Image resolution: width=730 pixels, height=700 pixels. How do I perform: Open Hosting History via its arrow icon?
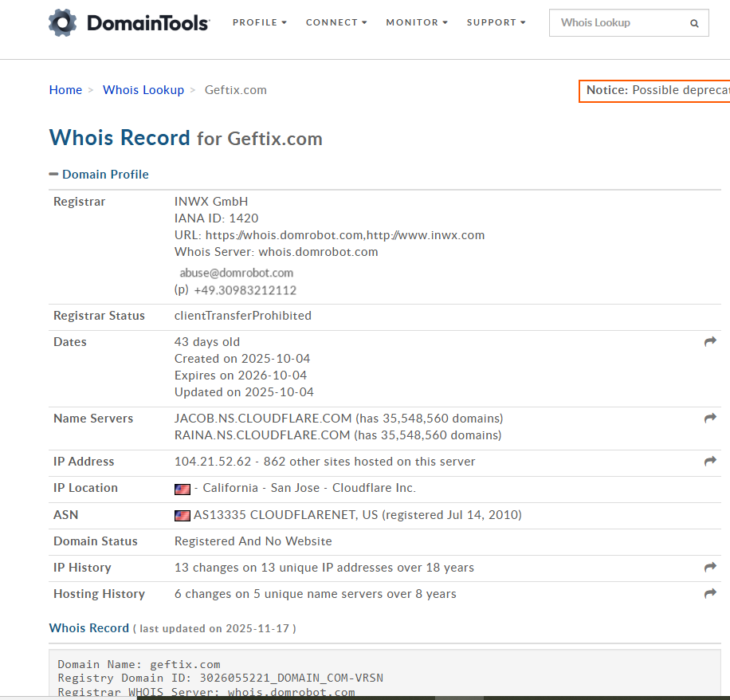710,594
